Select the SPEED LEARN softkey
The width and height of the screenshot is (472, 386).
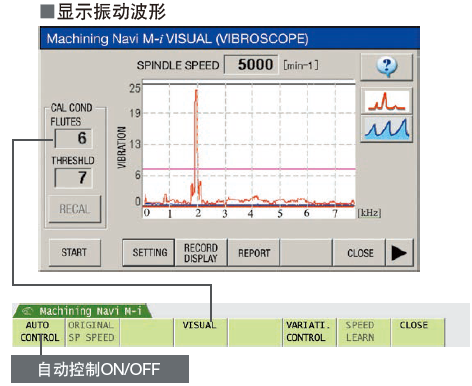(x=363, y=332)
